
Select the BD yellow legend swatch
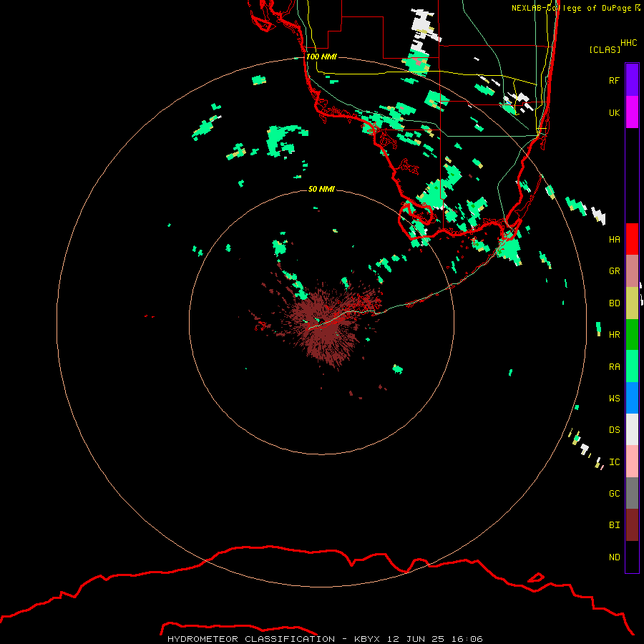(x=632, y=303)
